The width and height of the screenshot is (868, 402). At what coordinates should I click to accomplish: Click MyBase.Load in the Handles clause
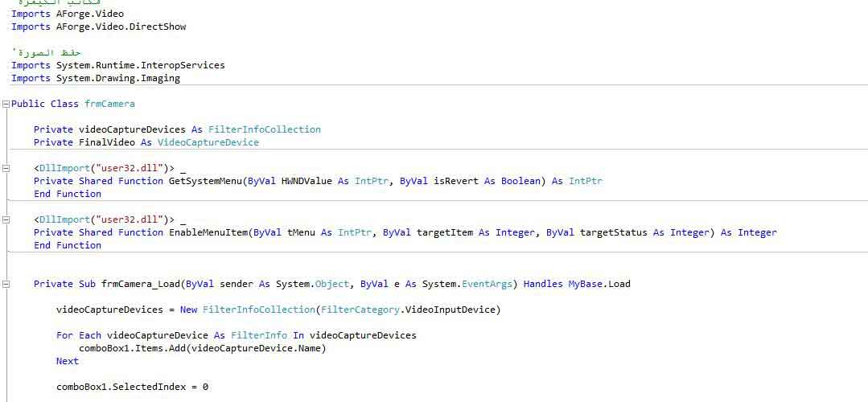click(x=599, y=284)
